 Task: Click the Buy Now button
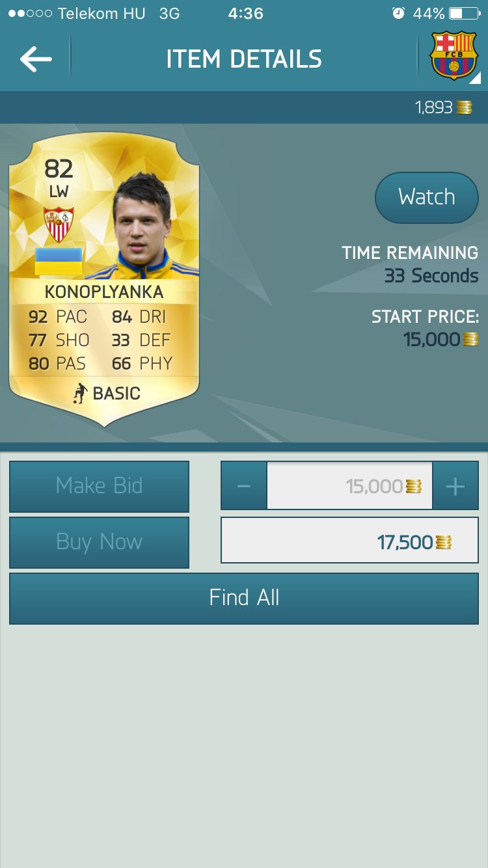point(99,542)
